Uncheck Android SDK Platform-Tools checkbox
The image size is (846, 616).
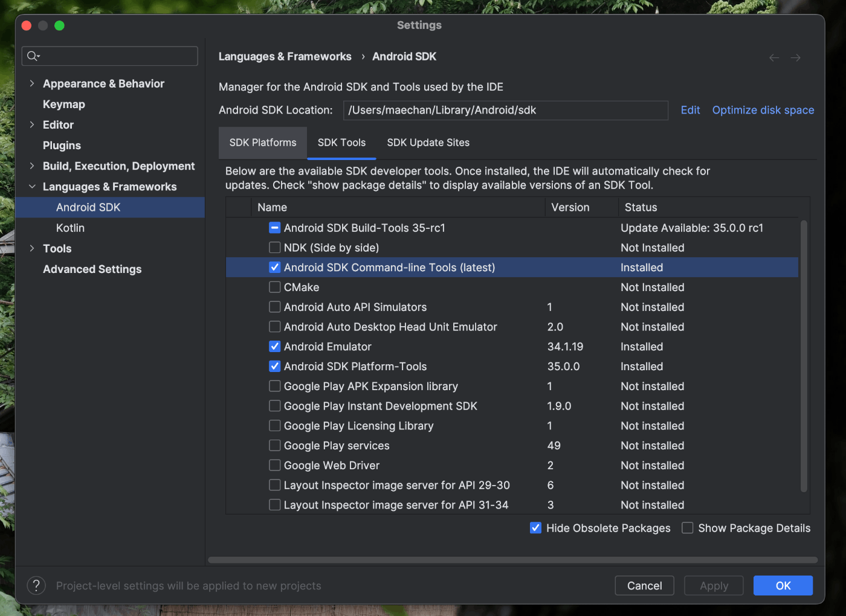point(274,367)
